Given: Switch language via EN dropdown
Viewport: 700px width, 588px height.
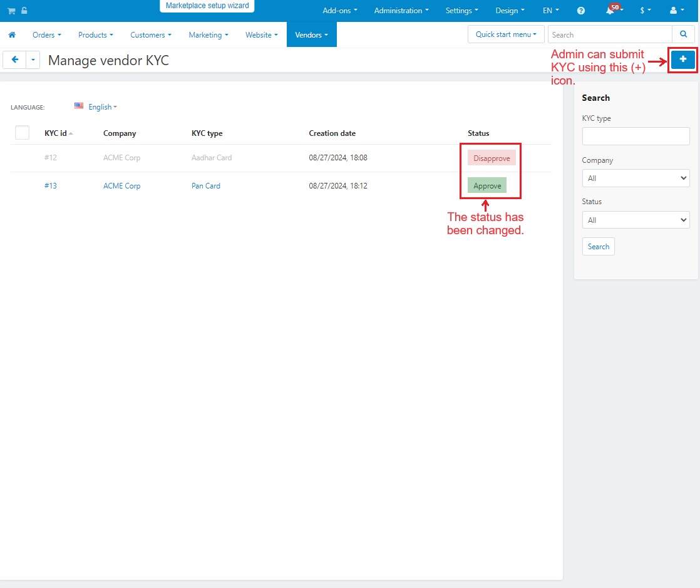Looking at the screenshot, I should coord(550,11).
